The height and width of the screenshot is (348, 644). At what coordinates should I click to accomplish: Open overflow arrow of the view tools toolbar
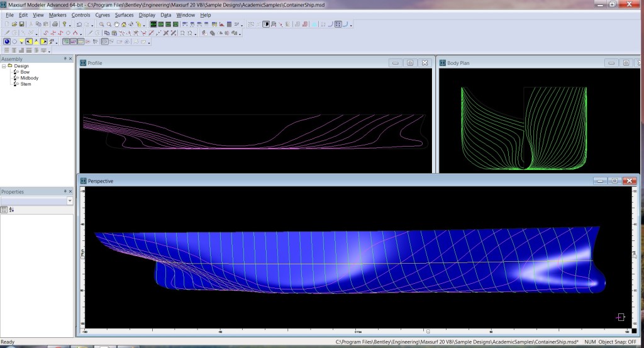click(144, 25)
